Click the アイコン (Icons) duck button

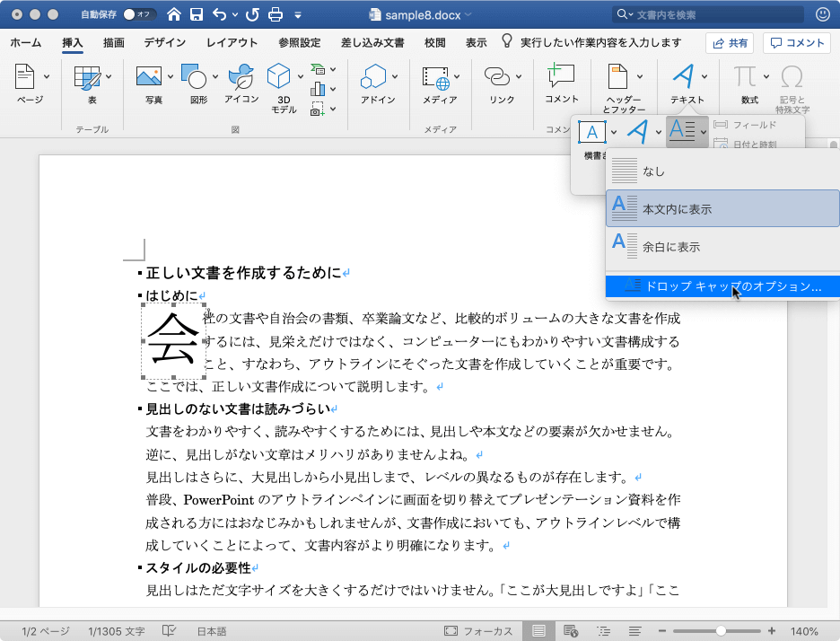pyautogui.click(x=241, y=78)
